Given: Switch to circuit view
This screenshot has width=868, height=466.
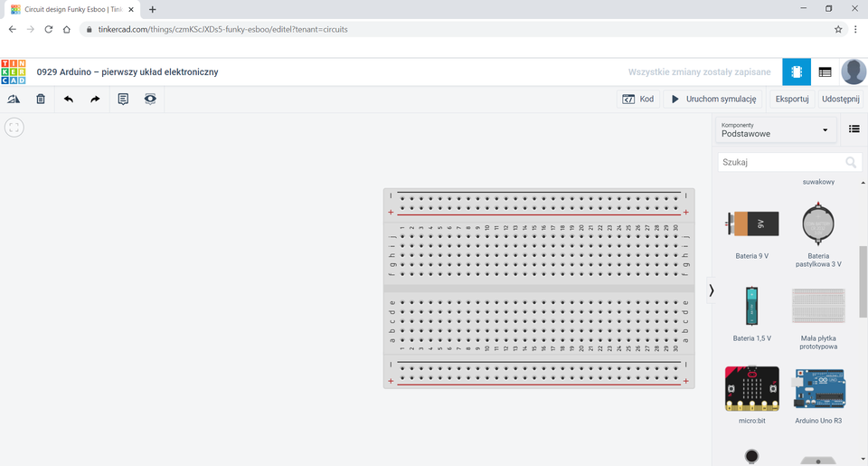Looking at the screenshot, I should coord(797,71).
